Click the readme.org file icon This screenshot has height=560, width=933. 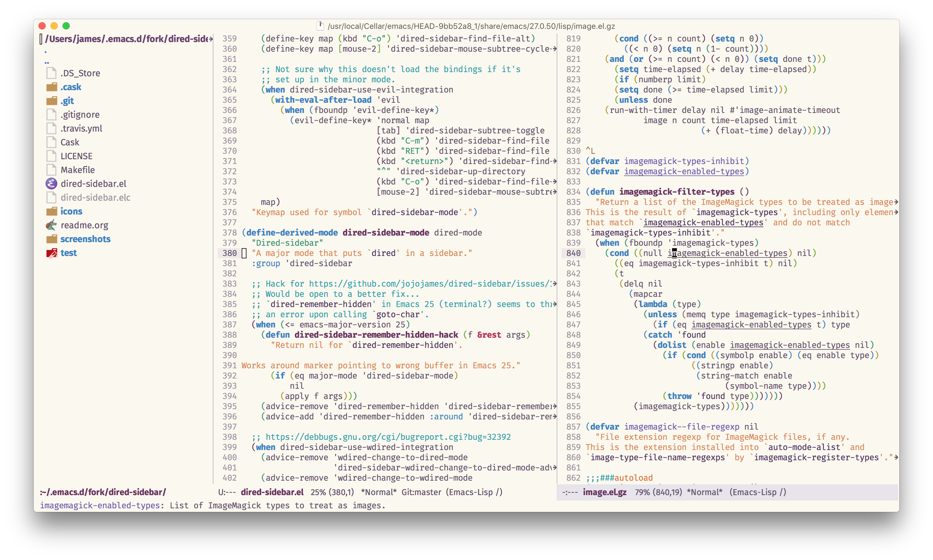pyautogui.click(x=51, y=225)
